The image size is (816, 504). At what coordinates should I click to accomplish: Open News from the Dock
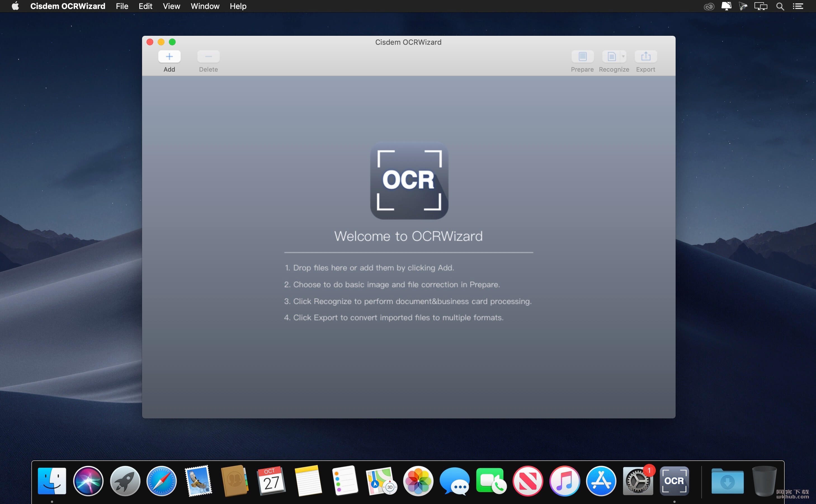pyautogui.click(x=528, y=481)
